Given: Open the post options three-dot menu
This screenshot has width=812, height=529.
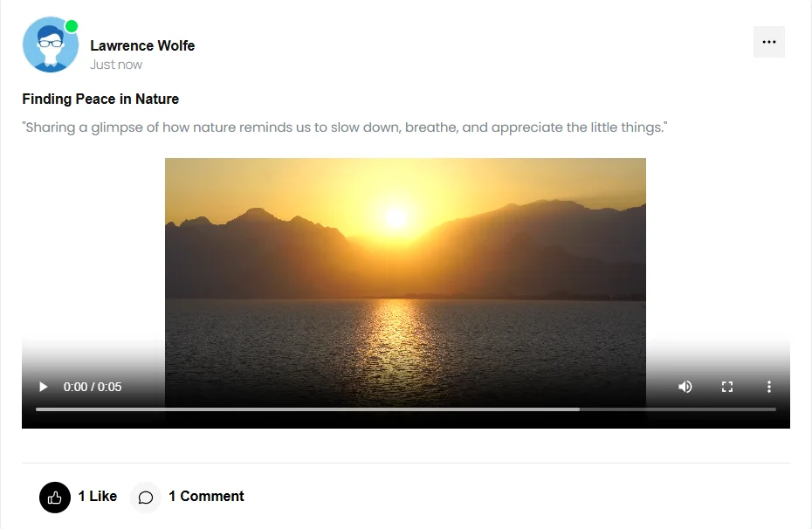Looking at the screenshot, I should tap(769, 42).
